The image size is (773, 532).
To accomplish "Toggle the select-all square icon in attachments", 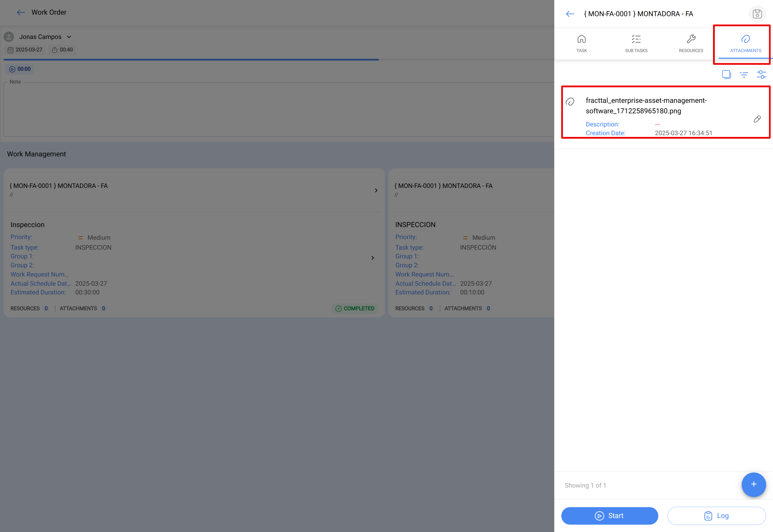I will 726,74.
